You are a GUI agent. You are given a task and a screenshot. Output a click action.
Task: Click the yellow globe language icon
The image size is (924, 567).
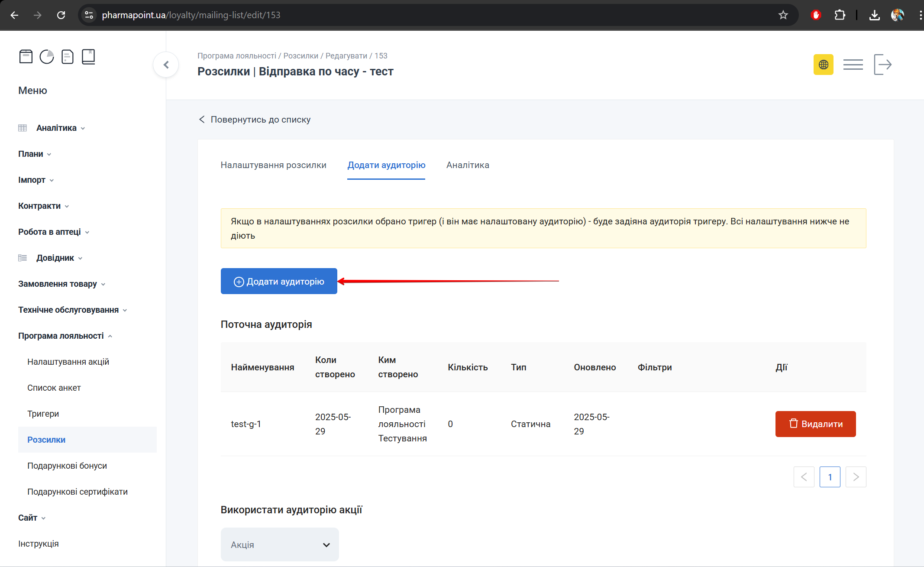(x=823, y=65)
